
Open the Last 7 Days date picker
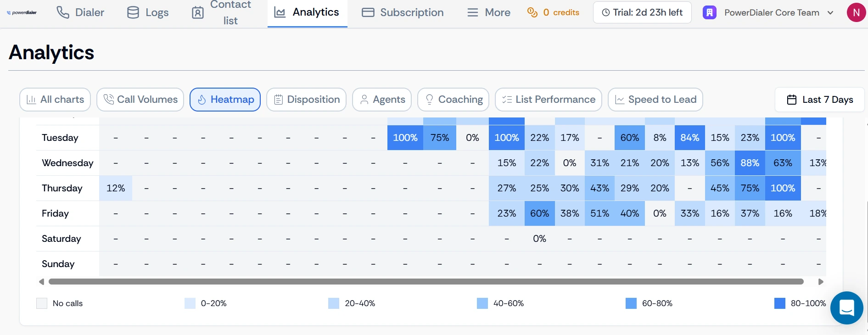(819, 100)
